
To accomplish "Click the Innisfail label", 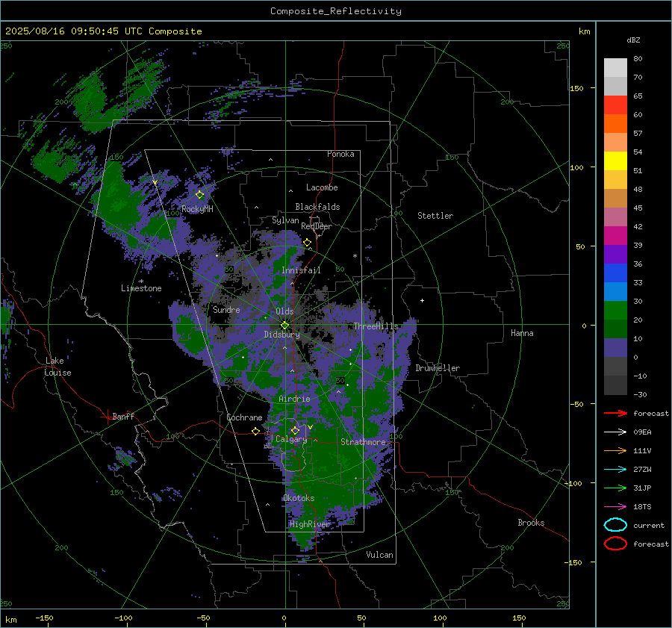I will pyautogui.click(x=301, y=270).
